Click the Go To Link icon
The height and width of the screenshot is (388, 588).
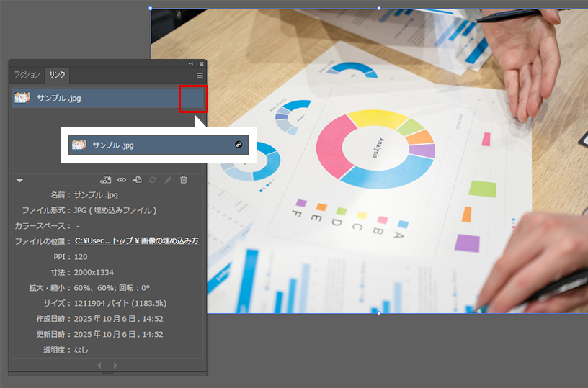tap(137, 179)
